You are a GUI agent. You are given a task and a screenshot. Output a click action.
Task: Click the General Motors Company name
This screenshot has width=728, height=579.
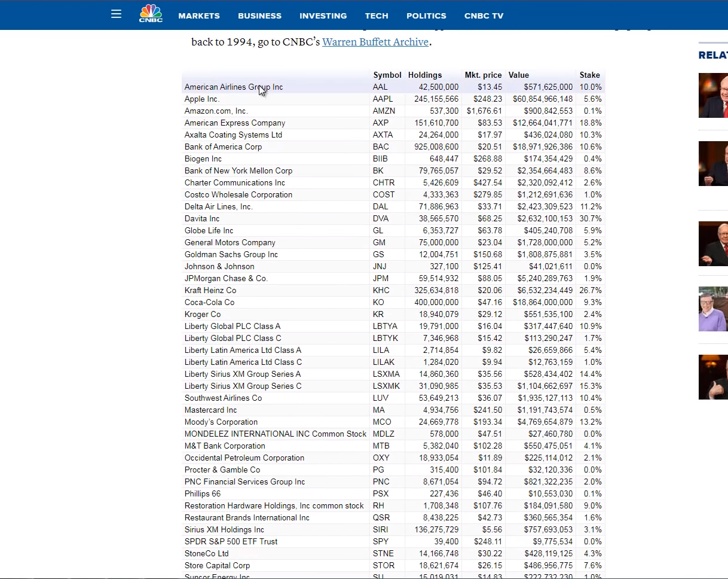tap(230, 242)
